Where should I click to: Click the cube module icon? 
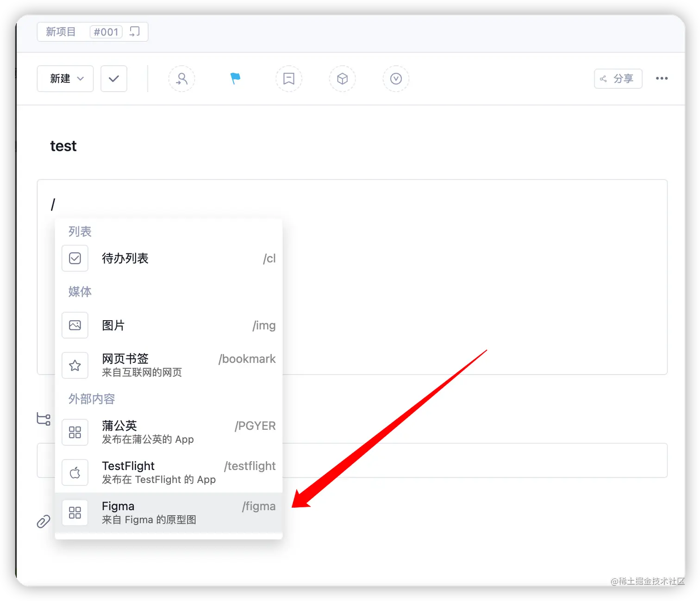[x=343, y=79]
